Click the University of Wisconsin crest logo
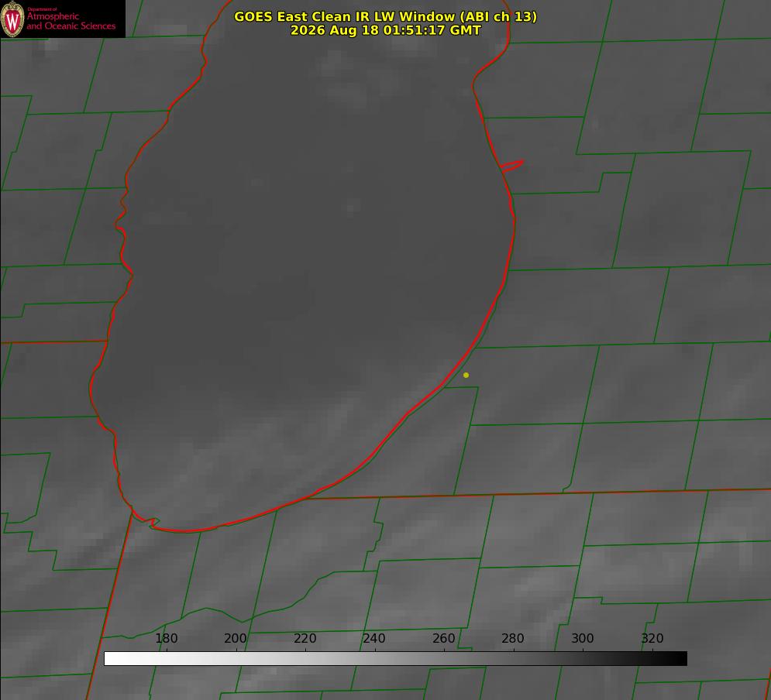 click(x=12, y=19)
